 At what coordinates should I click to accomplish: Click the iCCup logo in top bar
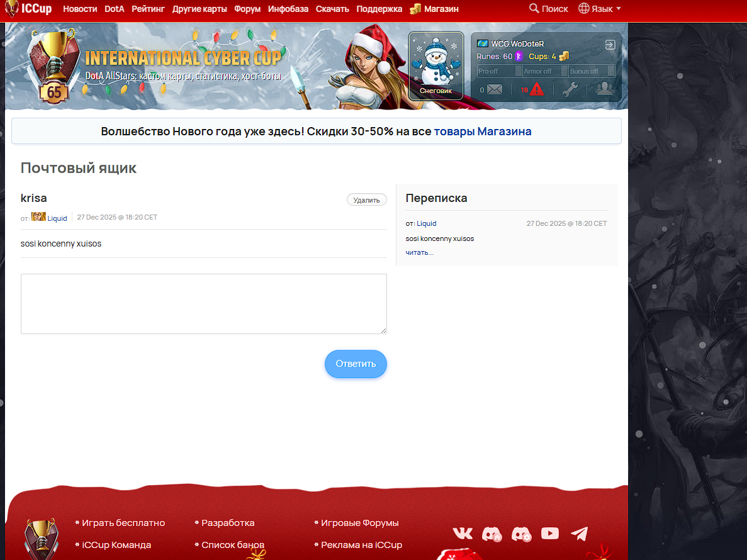point(28,9)
